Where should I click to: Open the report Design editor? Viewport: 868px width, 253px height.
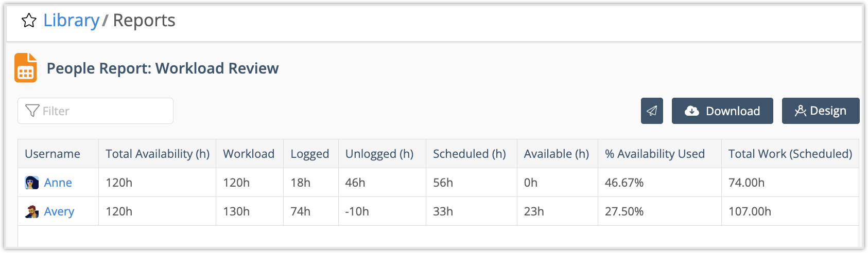(820, 111)
